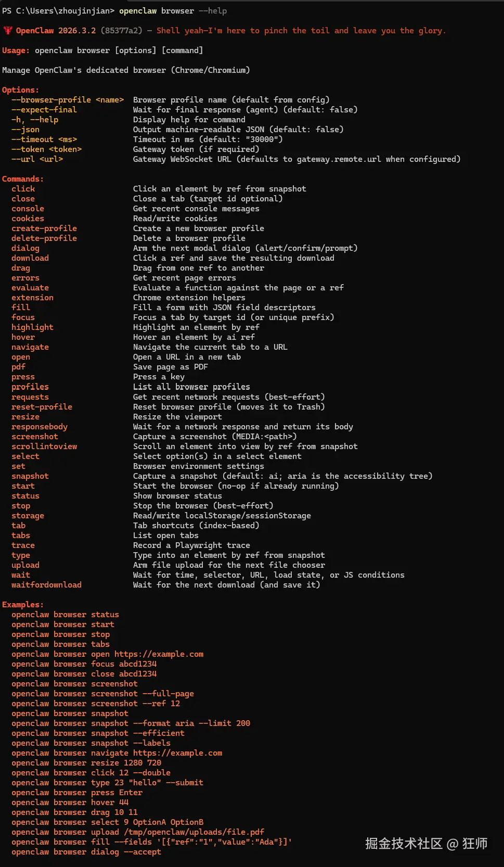
Task: Click the 'openclaw browser dialog --accept' example
Action: click(86, 852)
